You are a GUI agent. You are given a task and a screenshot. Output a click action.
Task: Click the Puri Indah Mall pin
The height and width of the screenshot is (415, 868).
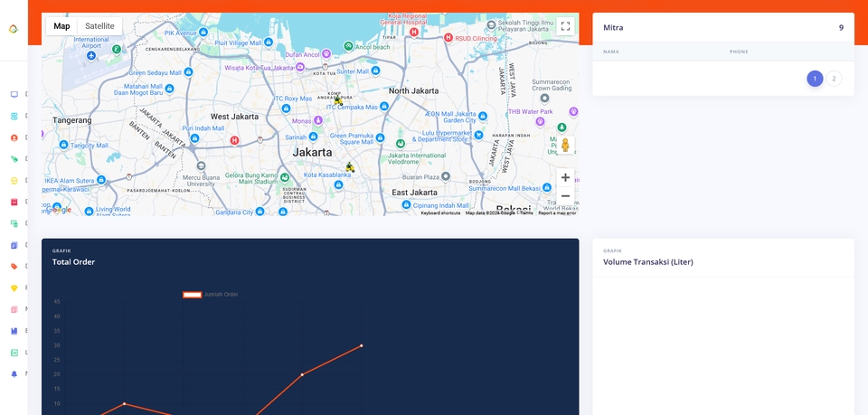[194, 137]
